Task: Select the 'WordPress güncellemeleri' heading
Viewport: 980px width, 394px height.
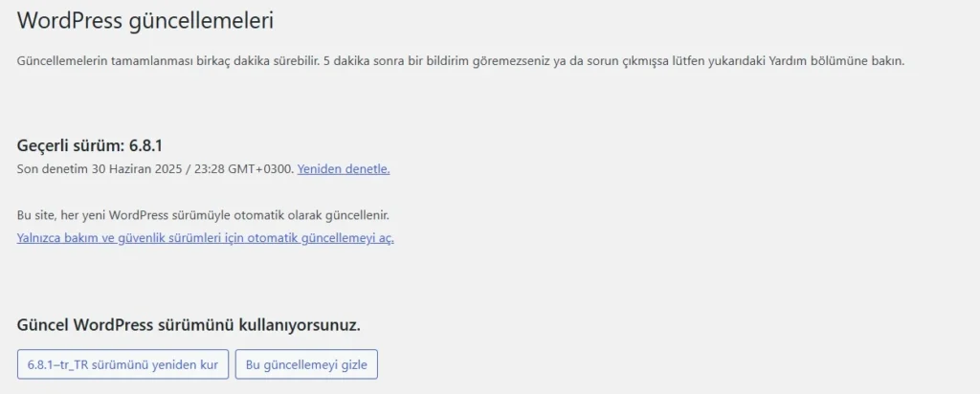Action: 145,21
